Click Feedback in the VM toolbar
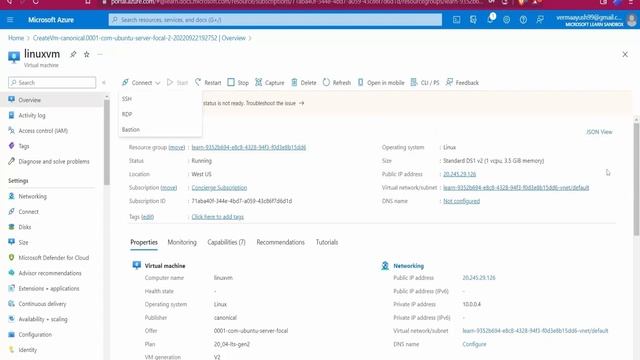 (462, 82)
